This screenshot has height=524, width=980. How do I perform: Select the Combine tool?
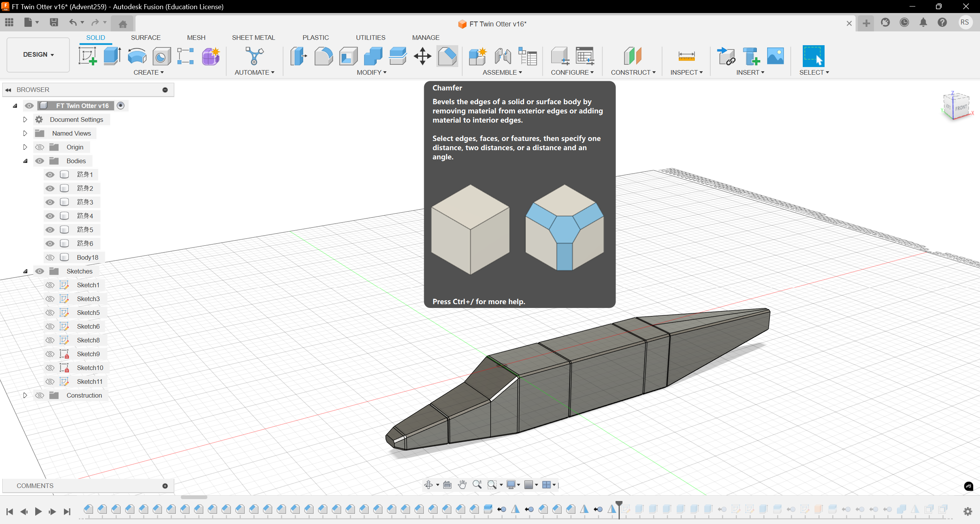point(373,56)
